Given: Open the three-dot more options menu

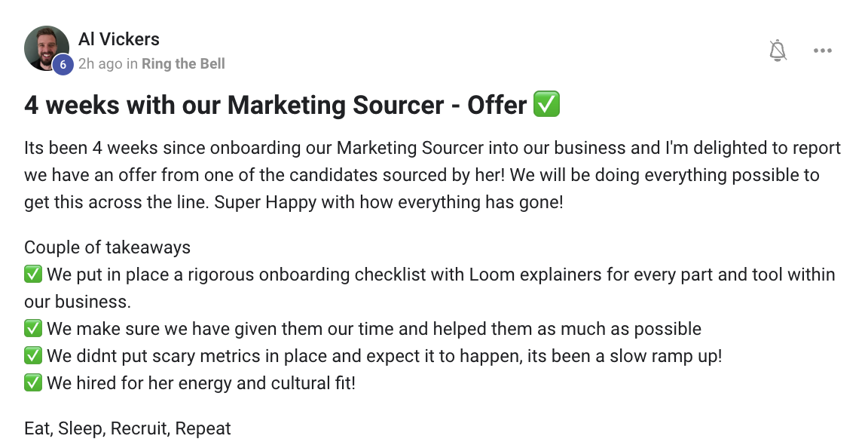Looking at the screenshot, I should tap(822, 51).
